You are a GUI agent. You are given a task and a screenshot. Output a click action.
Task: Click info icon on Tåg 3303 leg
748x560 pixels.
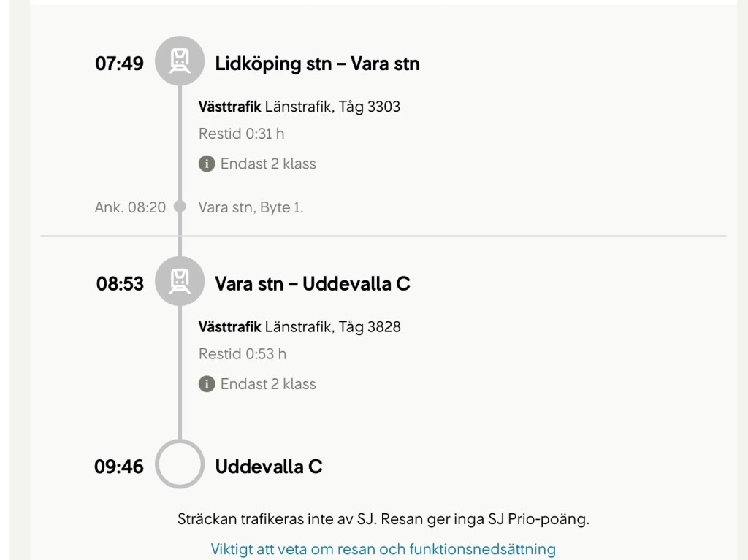pyautogui.click(x=207, y=164)
